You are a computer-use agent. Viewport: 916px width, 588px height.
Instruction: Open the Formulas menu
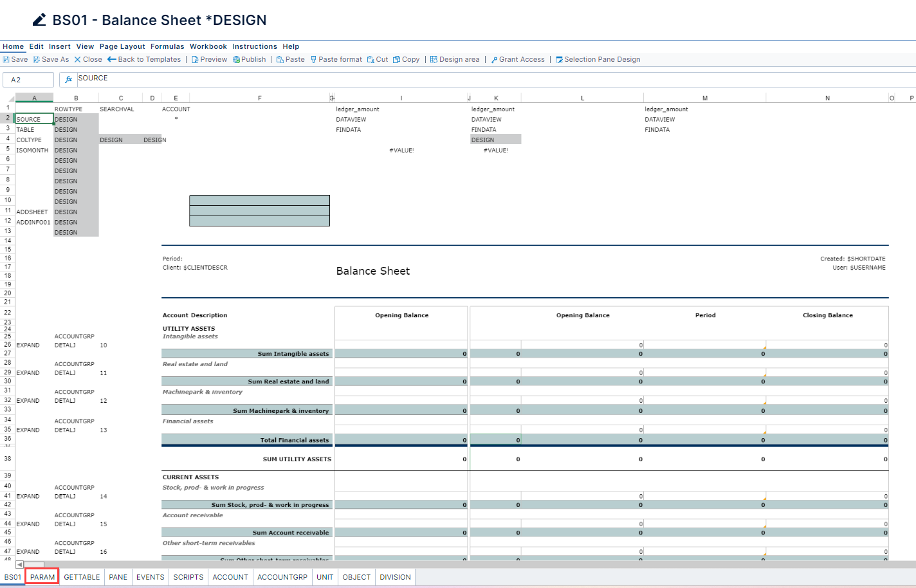click(x=167, y=46)
